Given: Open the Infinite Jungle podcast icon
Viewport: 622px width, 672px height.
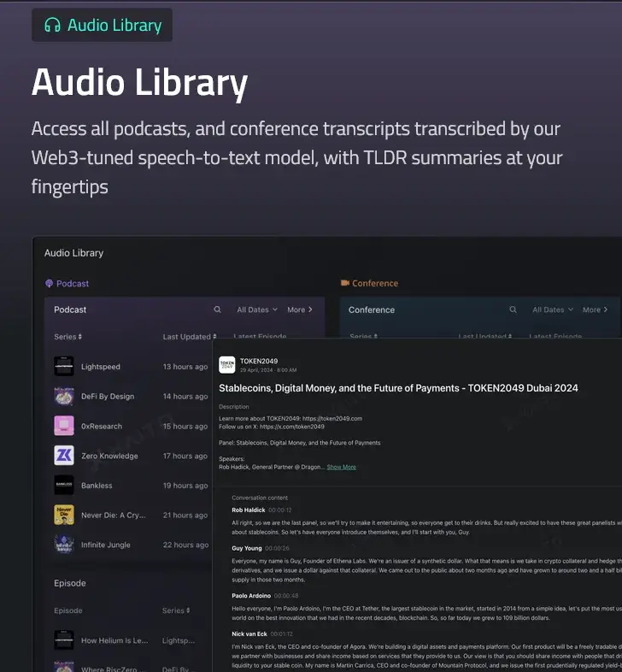Looking at the screenshot, I should click(64, 545).
